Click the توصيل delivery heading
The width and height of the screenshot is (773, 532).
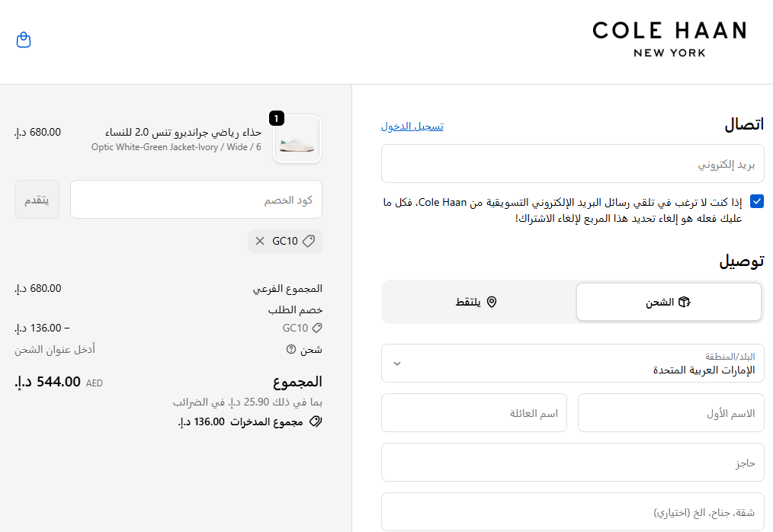pyautogui.click(x=742, y=261)
